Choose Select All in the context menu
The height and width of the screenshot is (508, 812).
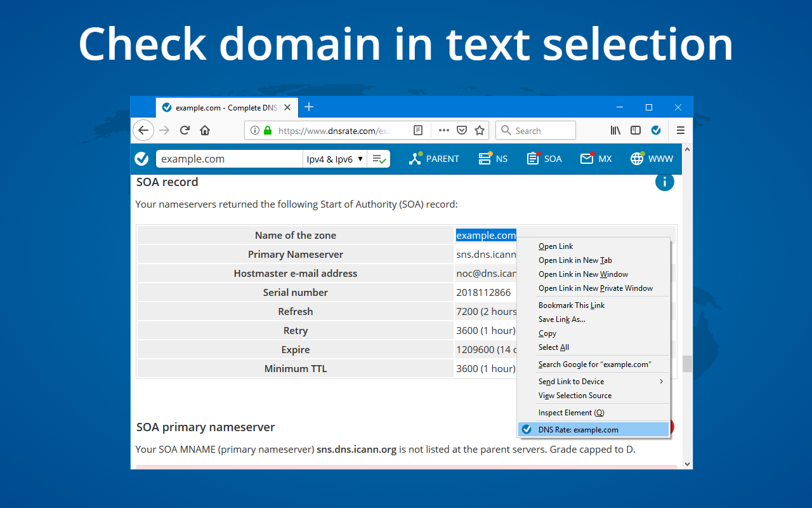click(594, 347)
